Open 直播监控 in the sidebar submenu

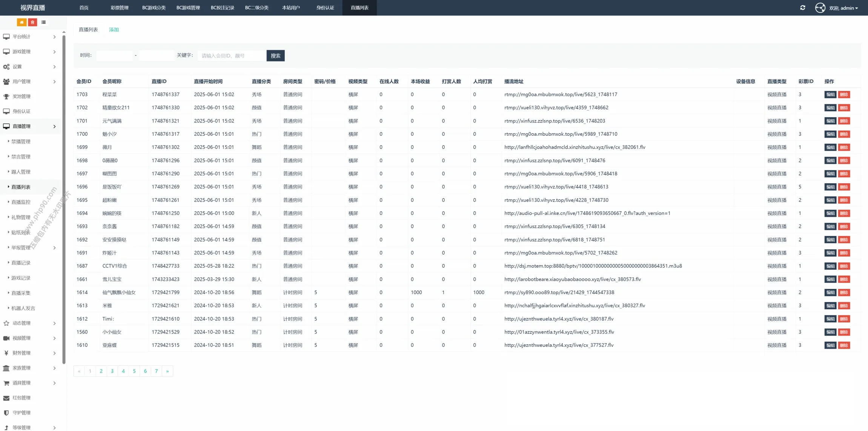(x=21, y=202)
